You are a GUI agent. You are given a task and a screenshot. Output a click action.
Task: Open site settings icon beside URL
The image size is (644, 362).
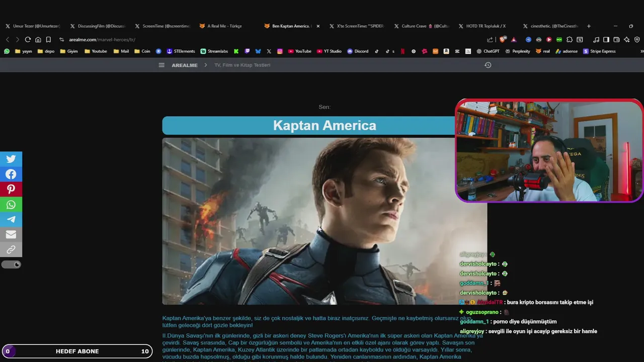tap(62, 39)
